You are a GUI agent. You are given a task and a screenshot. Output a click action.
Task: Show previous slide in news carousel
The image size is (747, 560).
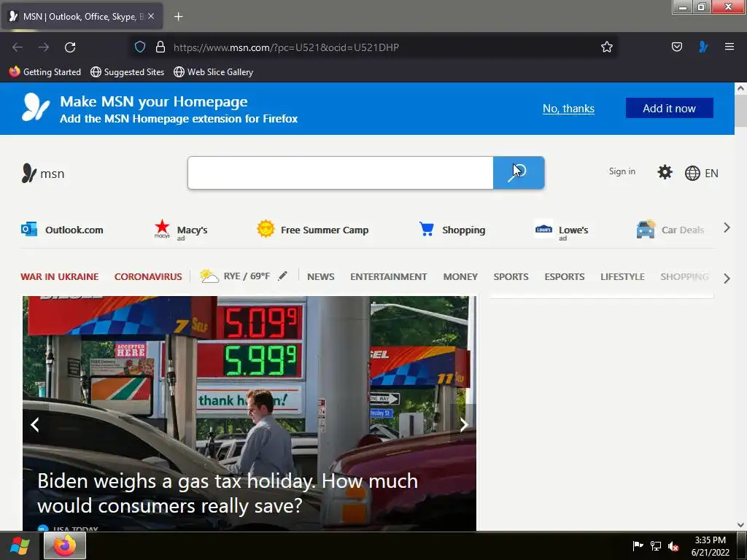[x=35, y=424]
